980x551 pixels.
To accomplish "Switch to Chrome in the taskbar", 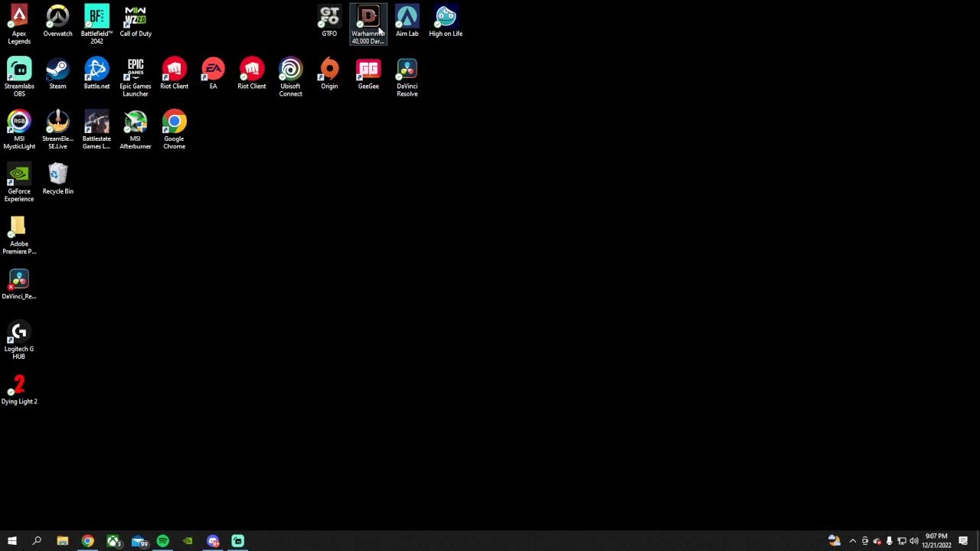I will click(88, 541).
